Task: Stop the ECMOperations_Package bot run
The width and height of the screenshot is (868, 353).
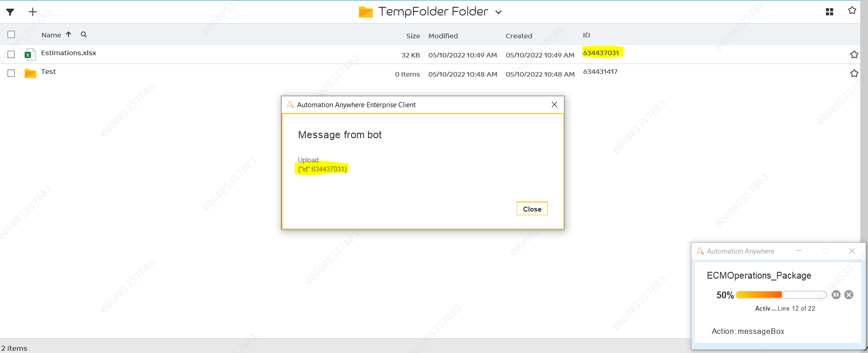Action: 849,295
